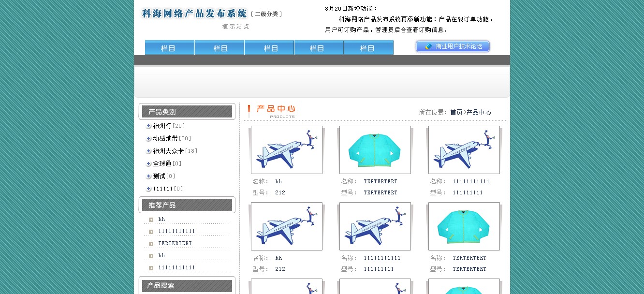Open the second-row hh airplane thumbnail
Image resolution: width=644 pixels, height=294 pixels.
(x=287, y=226)
